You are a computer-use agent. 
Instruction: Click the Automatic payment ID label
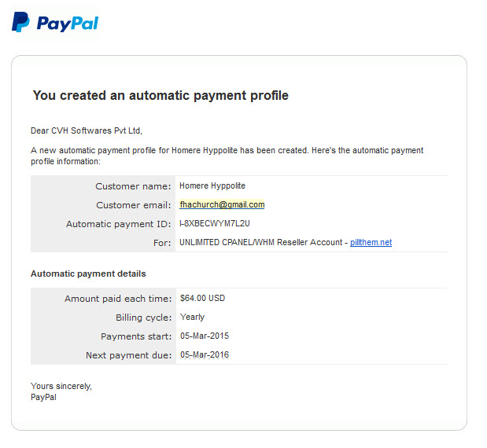coord(118,224)
